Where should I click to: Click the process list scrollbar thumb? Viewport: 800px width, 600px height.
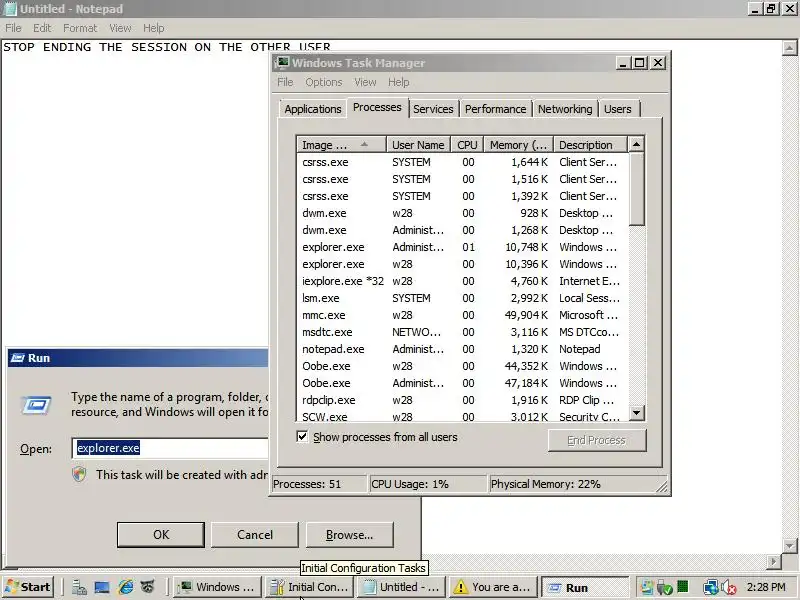(636, 189)
